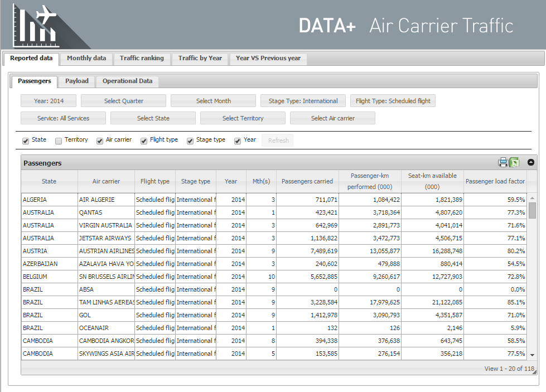Open Flight Type: Scheduled flight filter
Viewport: 546px width, 392px height.
[393, 101]
